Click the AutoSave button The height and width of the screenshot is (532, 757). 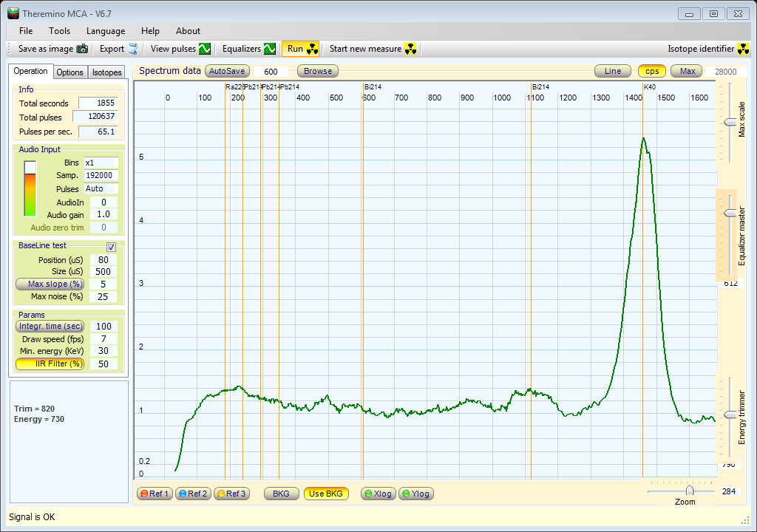coord(226,71)
